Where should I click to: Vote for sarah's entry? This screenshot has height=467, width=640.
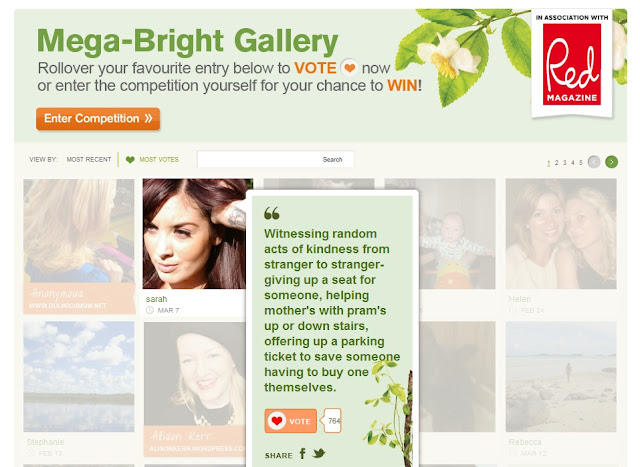coord(291,421)
